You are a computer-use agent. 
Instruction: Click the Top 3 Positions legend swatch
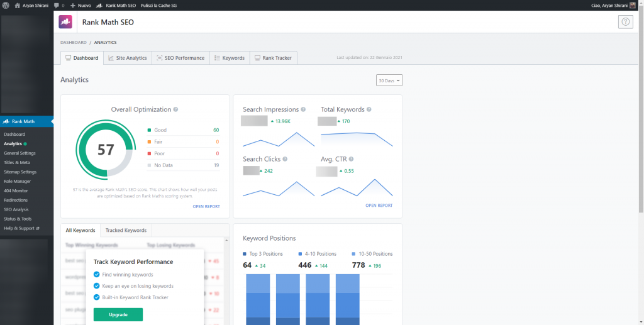pos(245,254)
